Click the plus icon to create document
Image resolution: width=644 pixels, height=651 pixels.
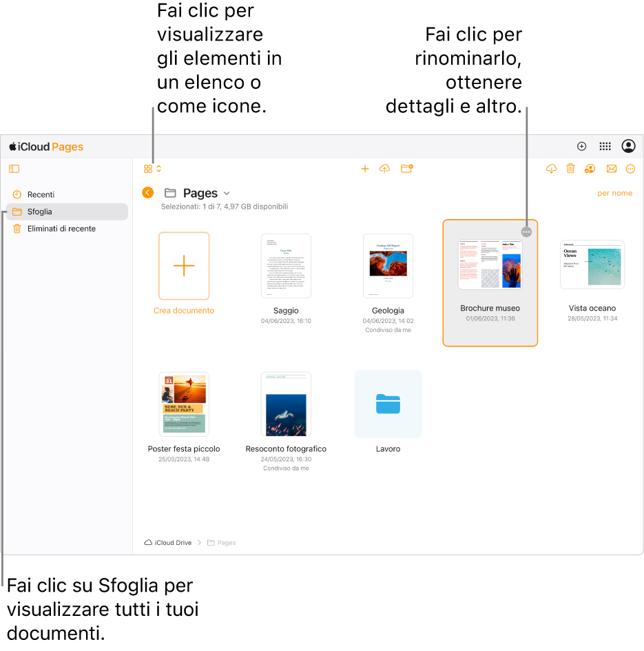[x=365, y=169]
